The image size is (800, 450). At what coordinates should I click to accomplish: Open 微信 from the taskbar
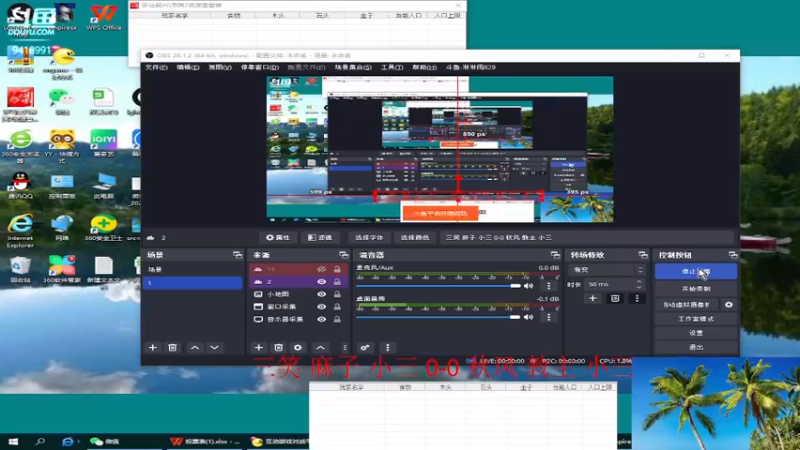pyautogui.click(x=104, y=441)
